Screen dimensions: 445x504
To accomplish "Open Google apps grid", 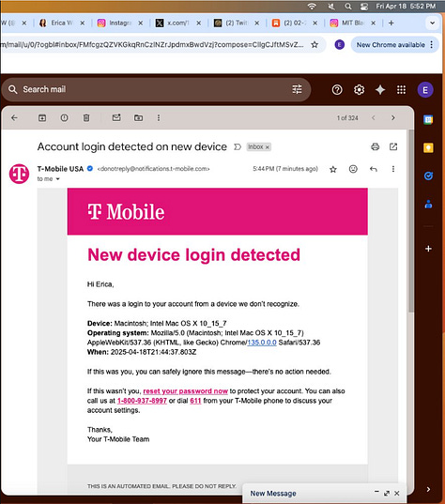I will click(x=401, y=90).
